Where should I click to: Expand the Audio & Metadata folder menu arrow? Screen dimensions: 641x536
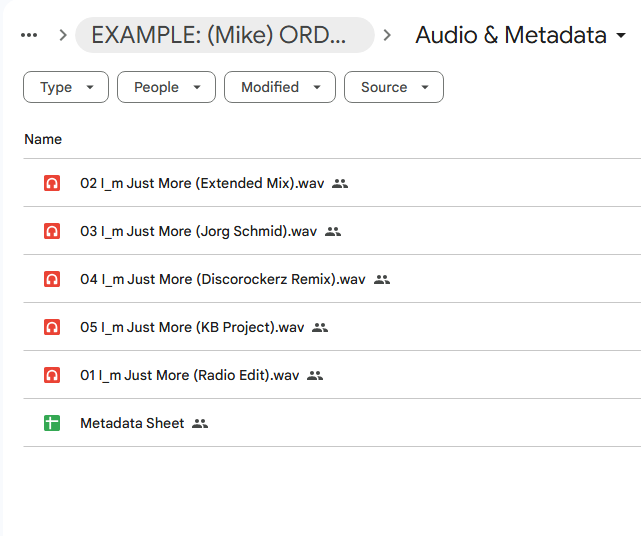pos(622,36)
